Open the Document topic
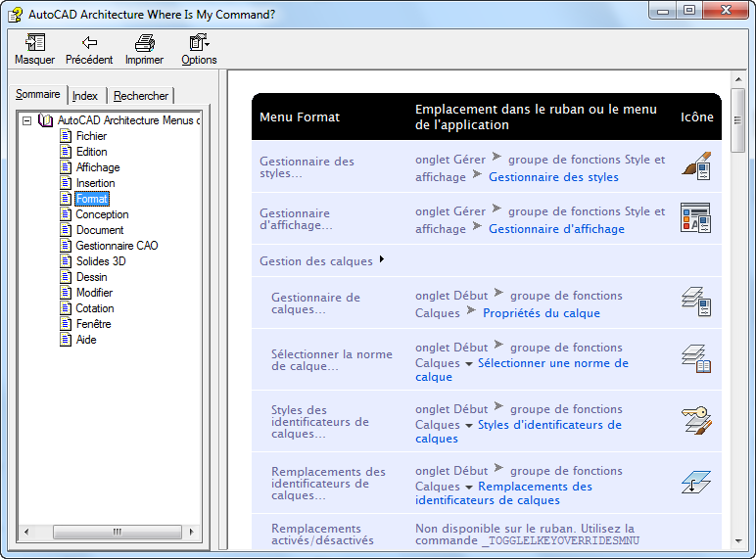The width and height of the screenshot is (756, 559). (100, 230)
